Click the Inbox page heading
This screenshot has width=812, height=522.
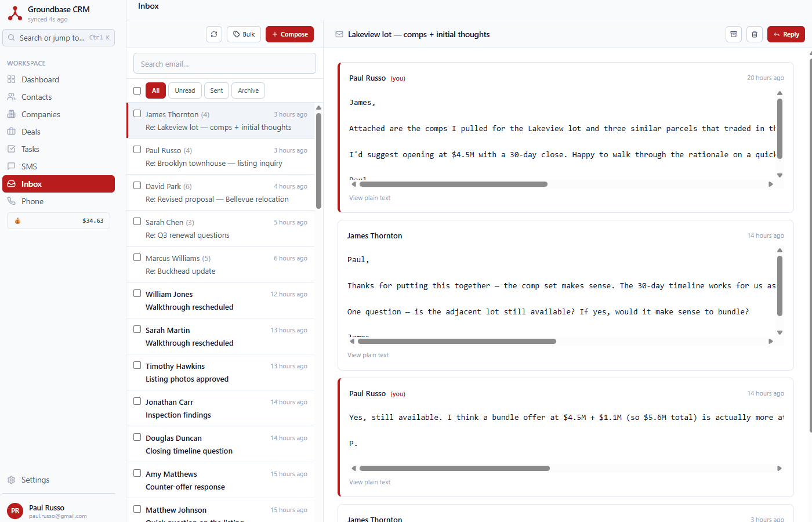(148, 6)
